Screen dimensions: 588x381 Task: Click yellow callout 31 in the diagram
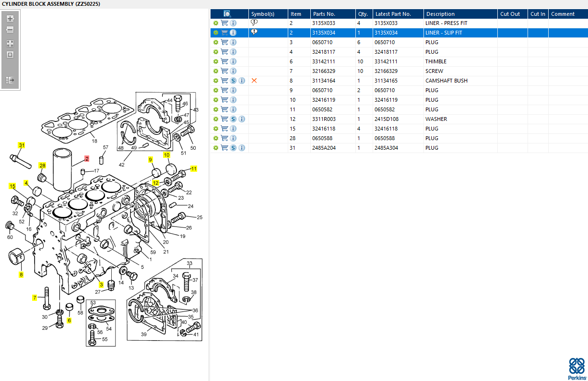[x=22, y=145]
